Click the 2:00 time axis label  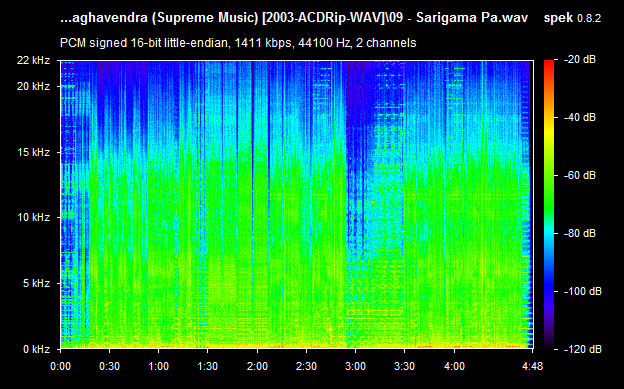[257, 366]
